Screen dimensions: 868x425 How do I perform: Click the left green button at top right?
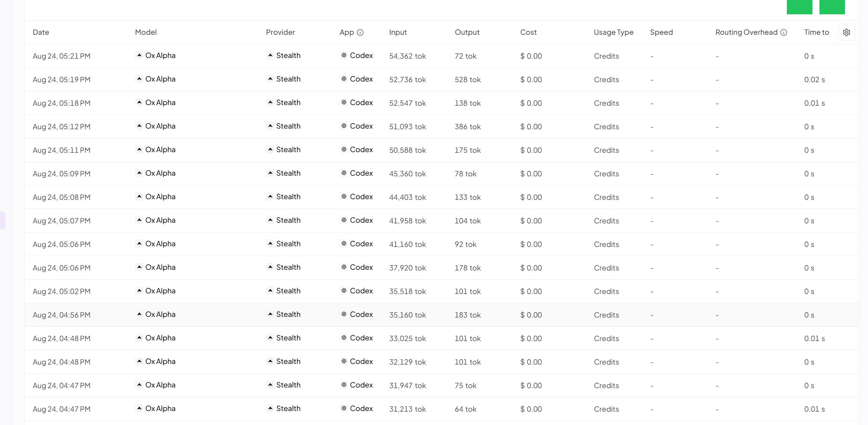tap(799, 7)
